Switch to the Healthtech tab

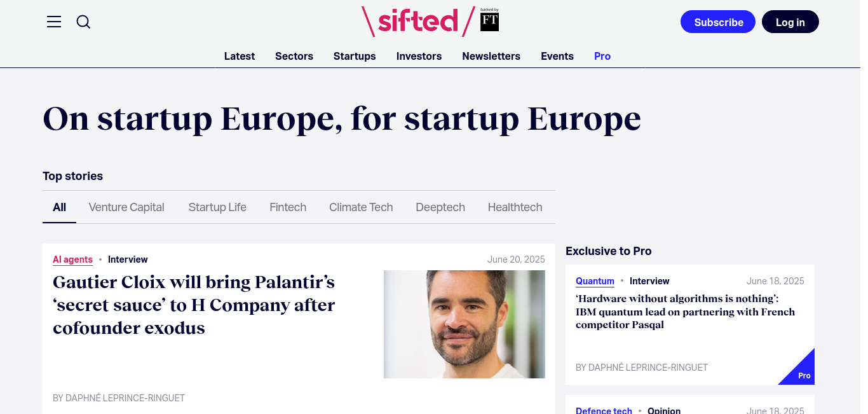(515, 207)
